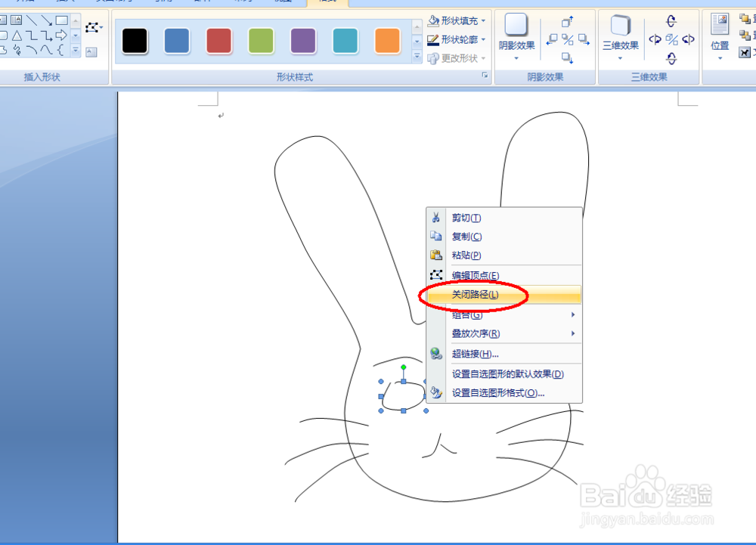
Task: Click the bottom-right sizing handle of selected eye
Action: coord(426,411)
